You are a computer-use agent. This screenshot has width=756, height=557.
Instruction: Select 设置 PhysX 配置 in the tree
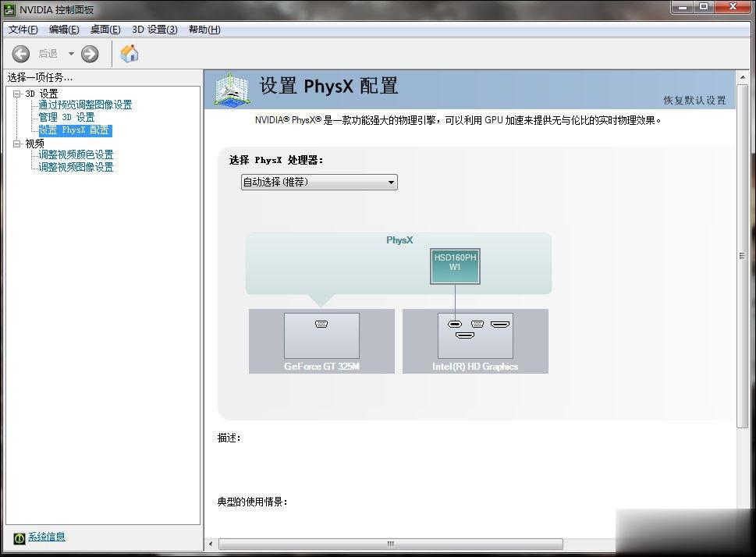tap(75, 130)
